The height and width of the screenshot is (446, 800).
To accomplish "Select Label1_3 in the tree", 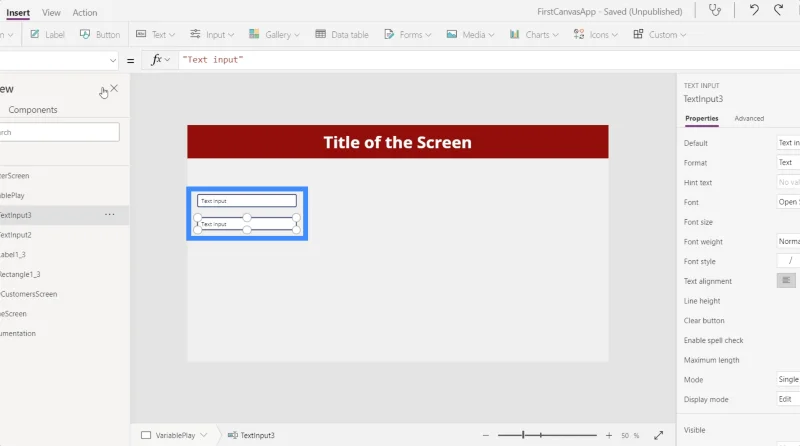I will (x=13, y=255).
